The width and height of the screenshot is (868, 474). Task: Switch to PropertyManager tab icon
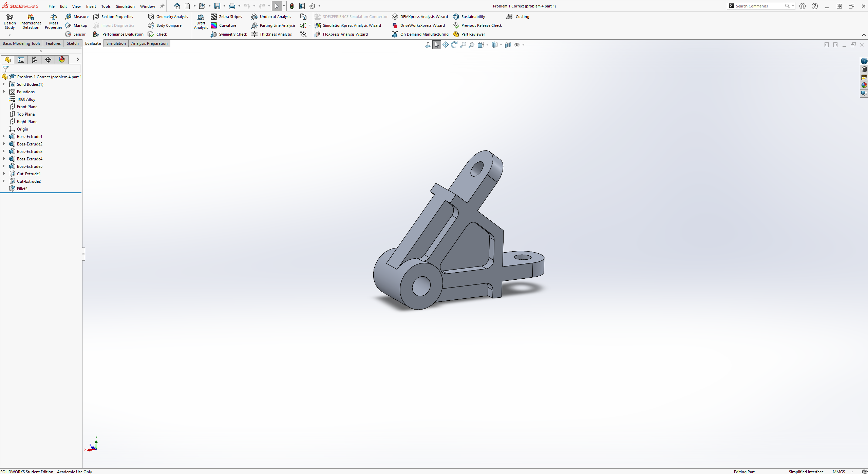pyautogui.click(x=21, y=60)
